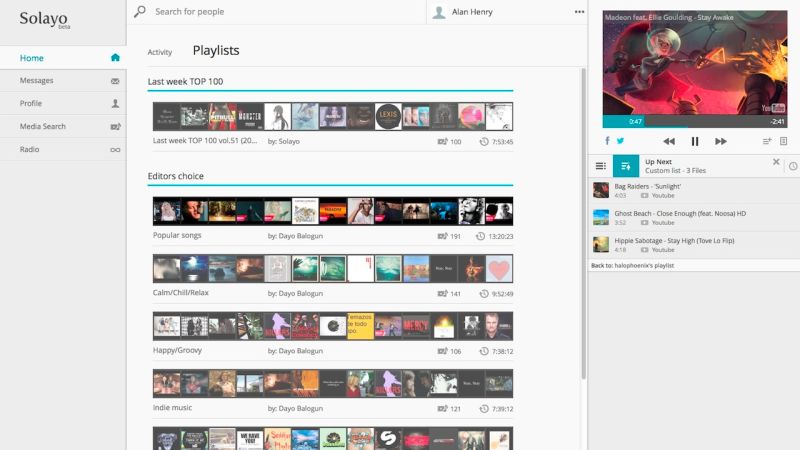
Task: Click the main content vertical scrollbar
Action: pos(584,223)
